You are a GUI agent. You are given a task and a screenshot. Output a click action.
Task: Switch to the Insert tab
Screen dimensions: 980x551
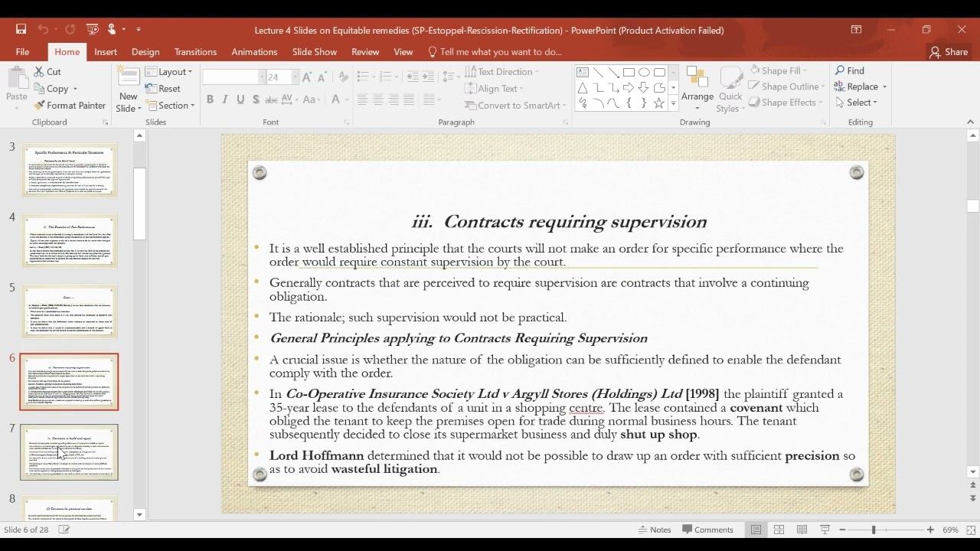pos(106,52)
